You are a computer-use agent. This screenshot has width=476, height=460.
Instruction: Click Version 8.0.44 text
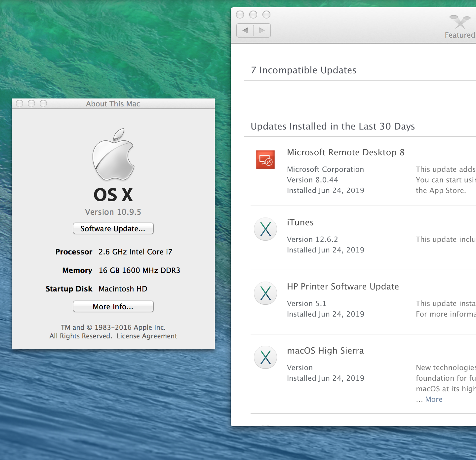(312, 180)
